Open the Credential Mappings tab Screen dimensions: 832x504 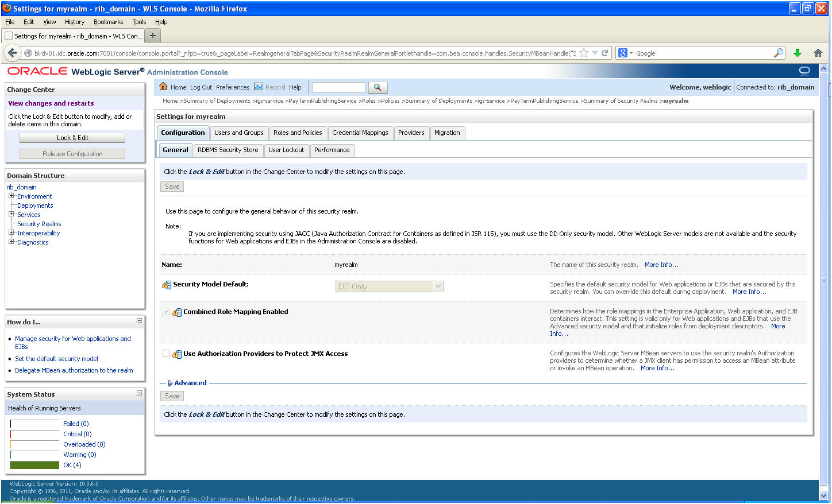coord(360,133)
